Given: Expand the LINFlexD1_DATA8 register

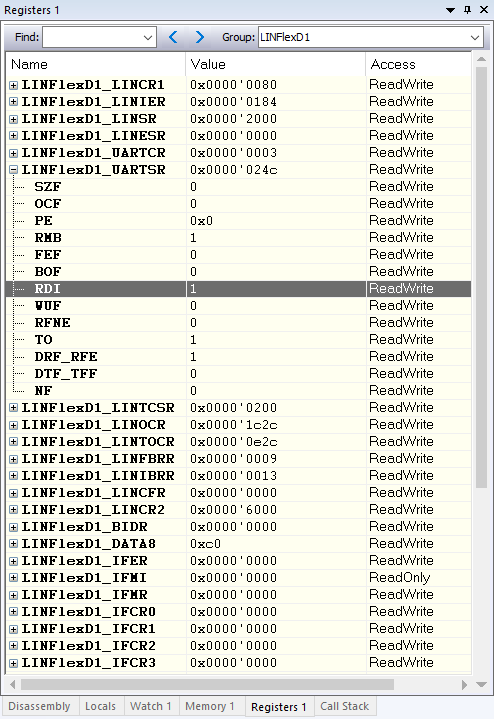Looking at the screenshot, I should (x=14, y=544).
